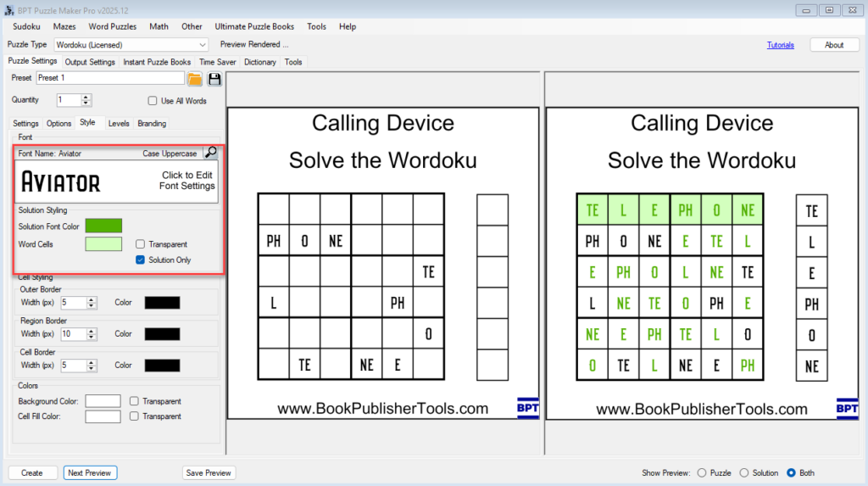The width and height of the screenshot is (868, 486).
Task: Switch to the Branding tab
Action: click(x=152, y=124)
